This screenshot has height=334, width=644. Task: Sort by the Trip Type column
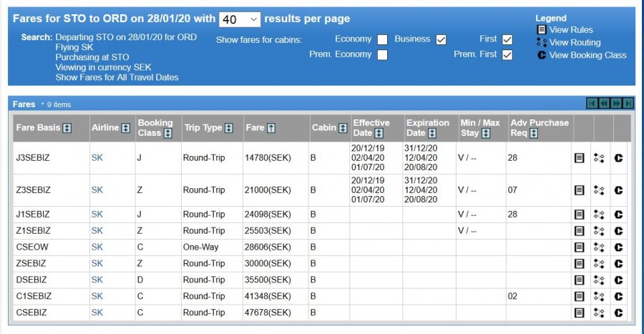click(x=229, y=128)
